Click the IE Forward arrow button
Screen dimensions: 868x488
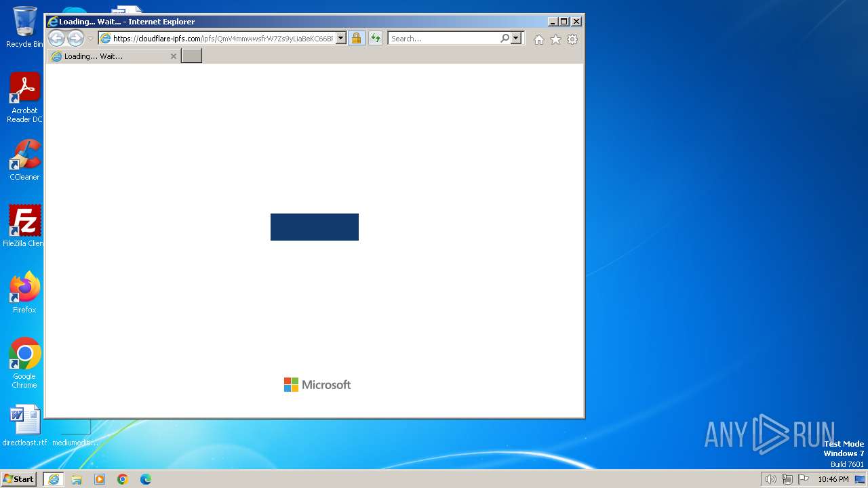click(75, 39)
